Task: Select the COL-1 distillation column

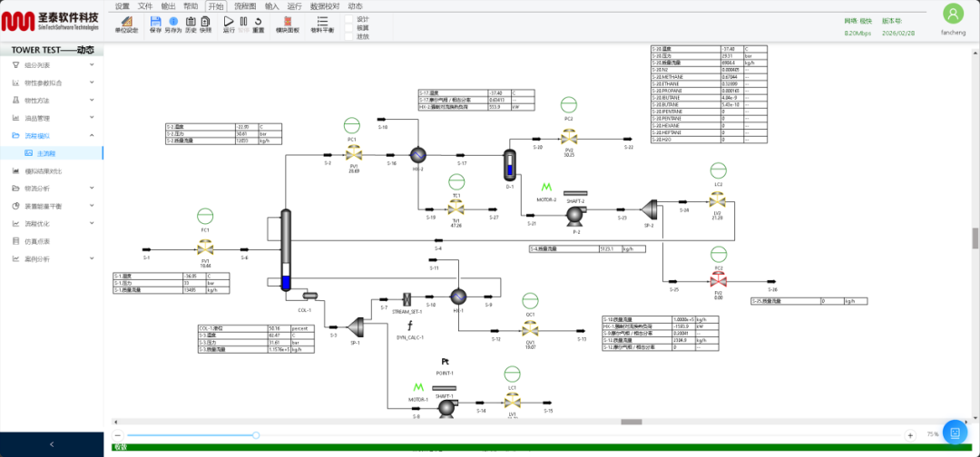Action: coord(286,249)
